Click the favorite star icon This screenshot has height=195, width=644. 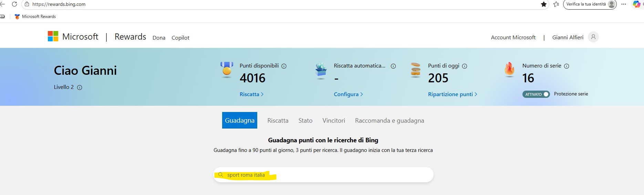click(x=544, y=4)
